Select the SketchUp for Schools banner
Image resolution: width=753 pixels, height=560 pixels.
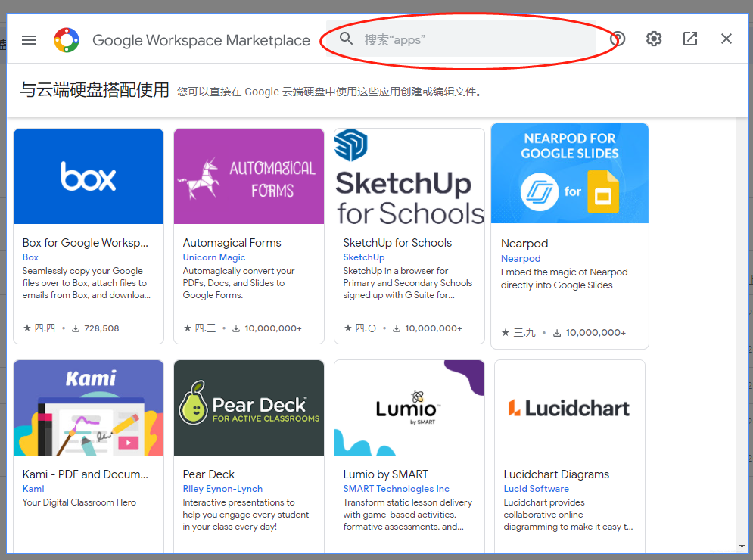point(409,176)
